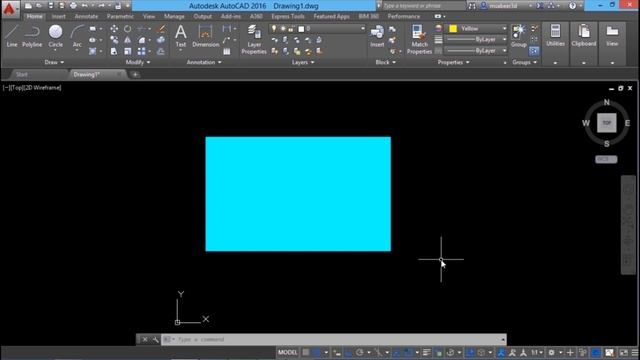640x360 pixels.
Task: Click the MODEL space button
Action: [288, 352]
